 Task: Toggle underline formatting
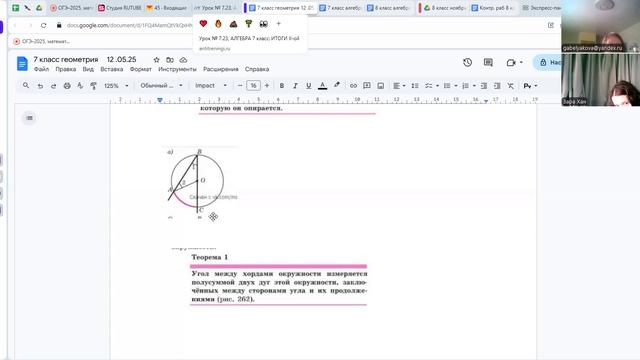(x=309, y=86)
